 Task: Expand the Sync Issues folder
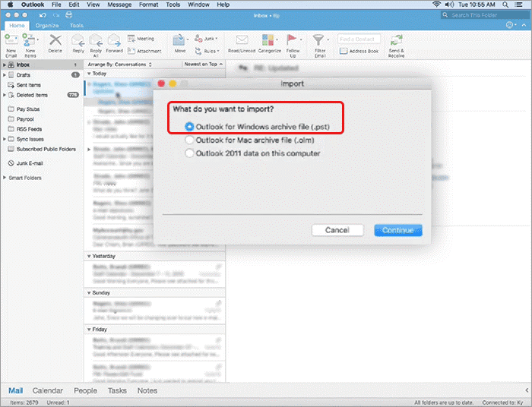(x=5, y=139)
